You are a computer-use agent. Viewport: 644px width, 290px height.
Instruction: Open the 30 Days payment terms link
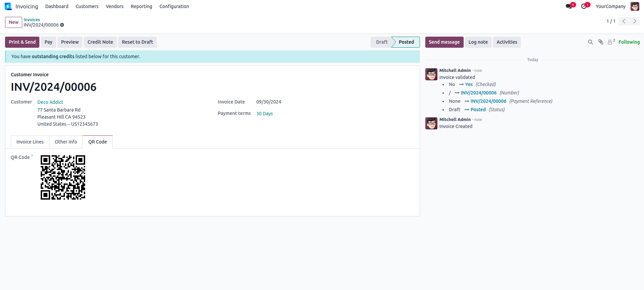pos(264,114)
